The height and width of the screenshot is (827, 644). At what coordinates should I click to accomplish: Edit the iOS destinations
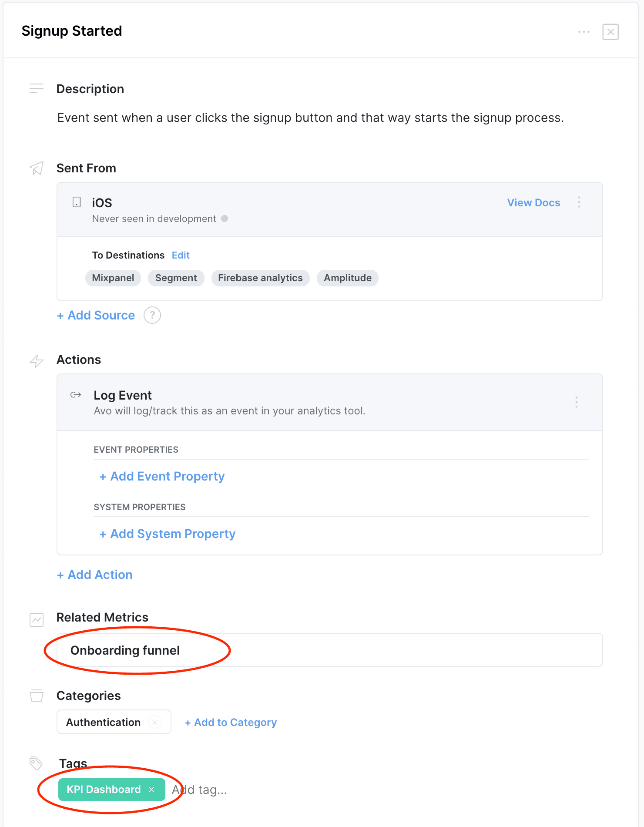tap(181, 255)
